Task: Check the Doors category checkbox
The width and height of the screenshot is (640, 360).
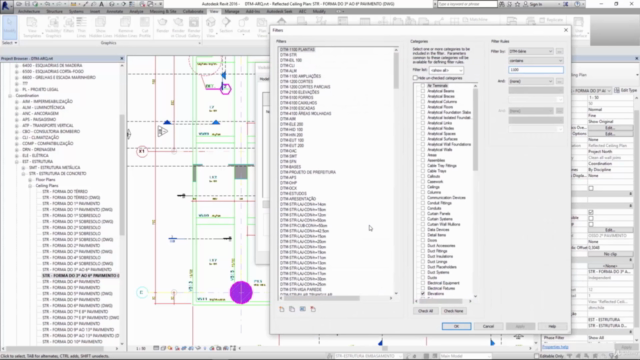Action: click(423, 240)
